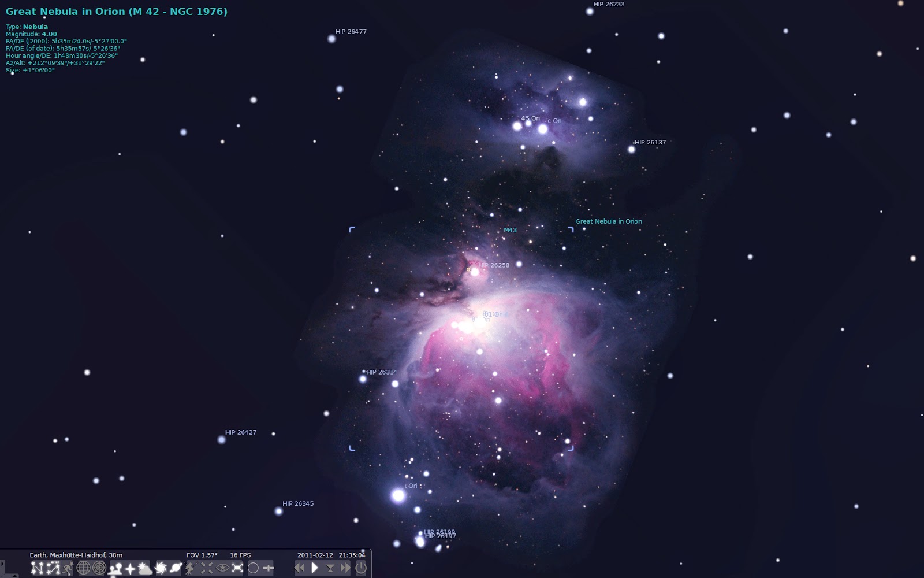924x578 pixels.
Task: Select star HIP 26233
Action: (590, 11)
